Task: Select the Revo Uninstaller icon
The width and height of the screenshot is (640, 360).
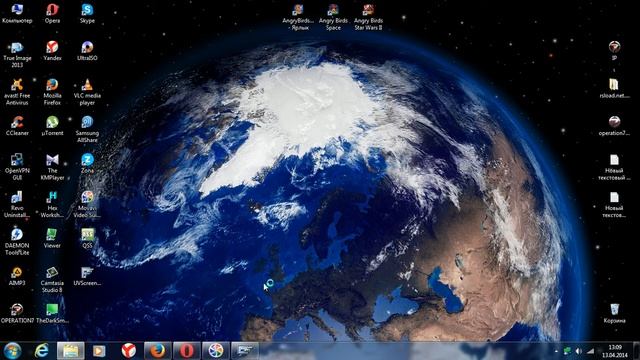Action: (17, 204)
